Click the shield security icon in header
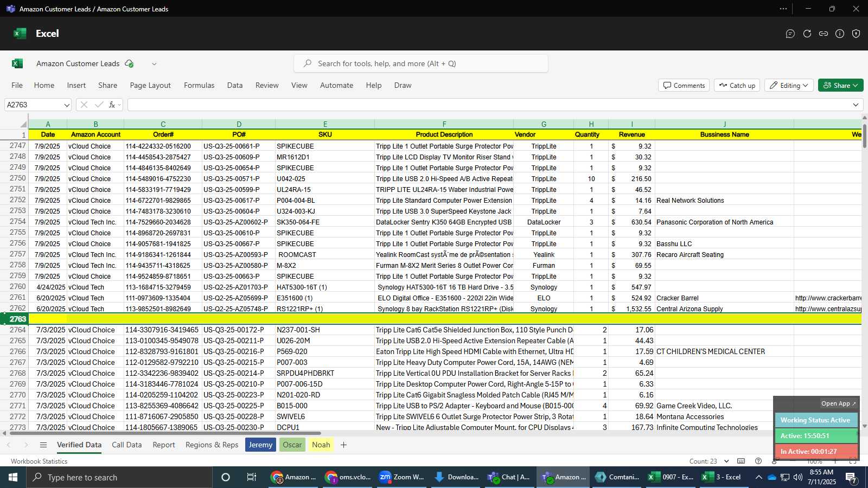The width and height of the screenshot is (868, 488). click(x=856, y=34)
